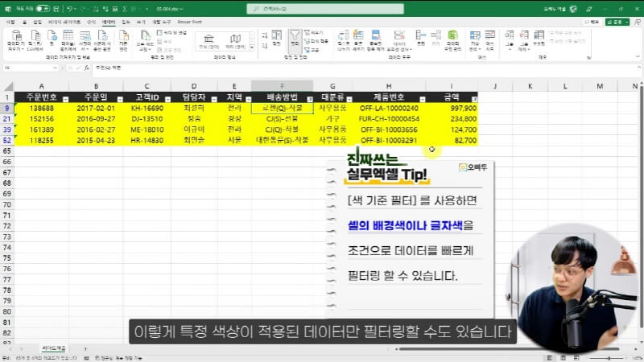Click Consolidate icon
The image size is (644, 362).
pos(420,38)
